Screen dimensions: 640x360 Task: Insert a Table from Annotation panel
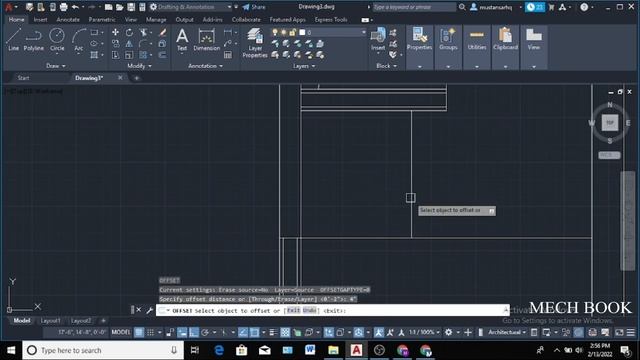coord(228,55)
